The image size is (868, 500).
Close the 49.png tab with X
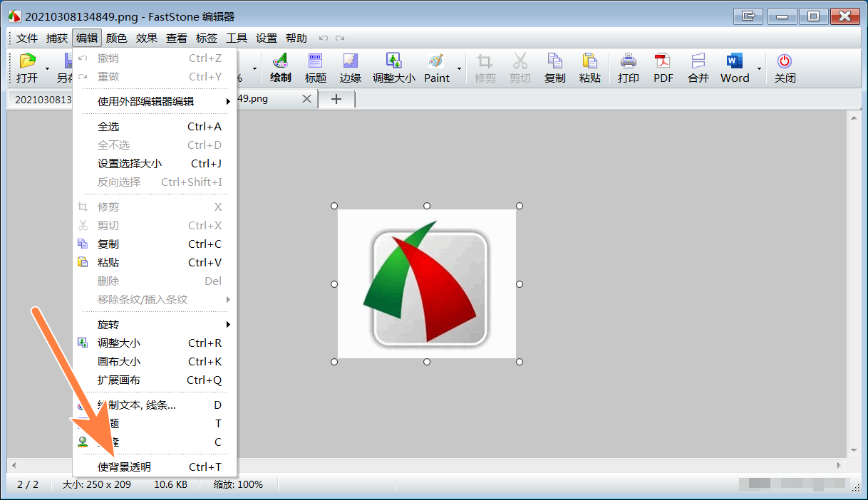[x=306, y=99]
